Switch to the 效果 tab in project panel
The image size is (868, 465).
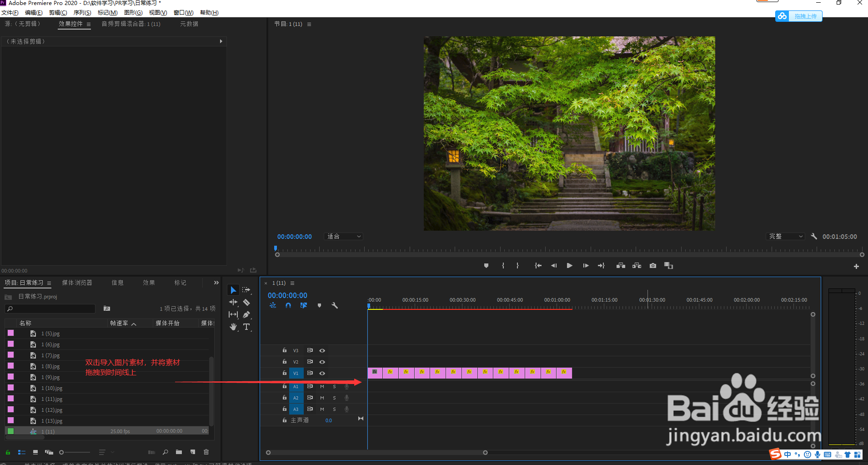149,283
